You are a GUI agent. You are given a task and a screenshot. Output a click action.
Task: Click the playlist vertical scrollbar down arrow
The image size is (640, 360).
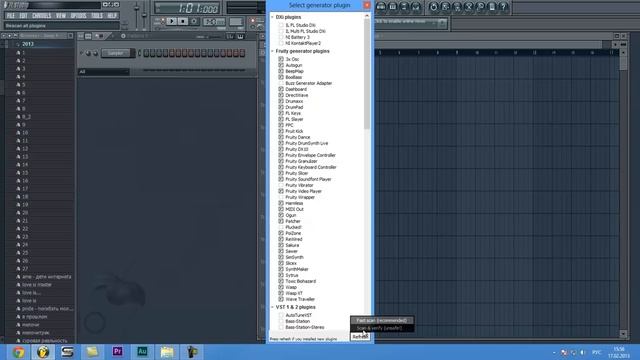point(623,334)
